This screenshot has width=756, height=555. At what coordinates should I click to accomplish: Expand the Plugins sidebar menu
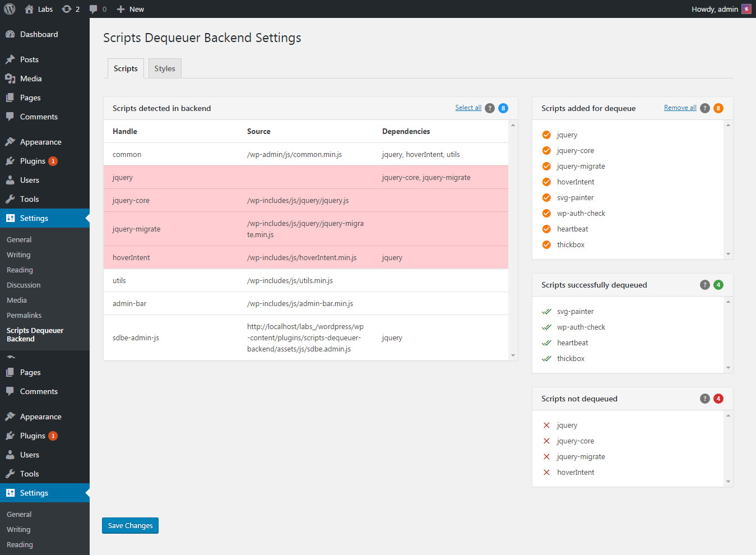click(x=33, y=161)
